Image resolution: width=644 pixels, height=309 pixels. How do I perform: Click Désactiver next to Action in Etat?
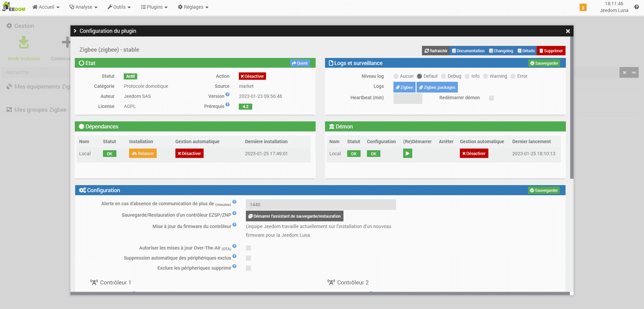pyautogui.click(x=252, y=76)
